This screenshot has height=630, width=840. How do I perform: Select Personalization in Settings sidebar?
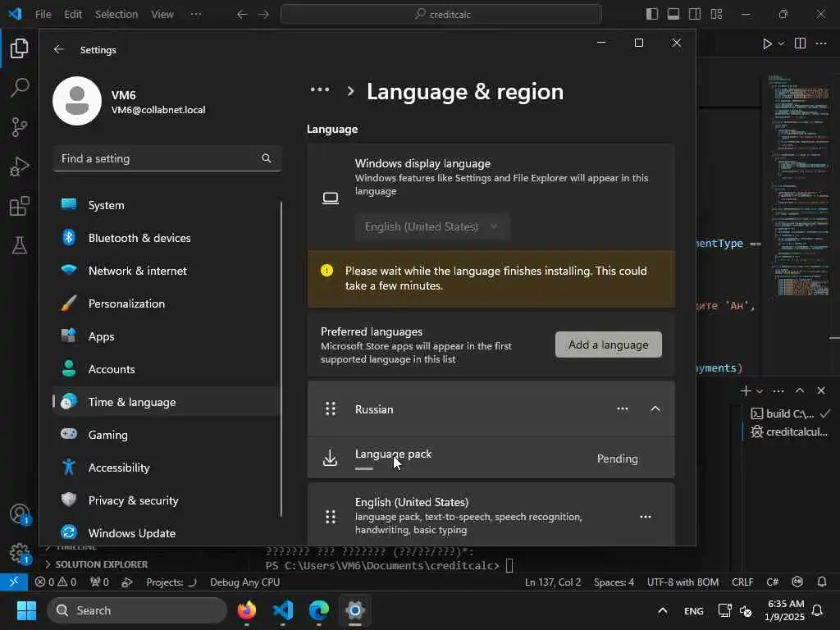click(x=167, y=304)
